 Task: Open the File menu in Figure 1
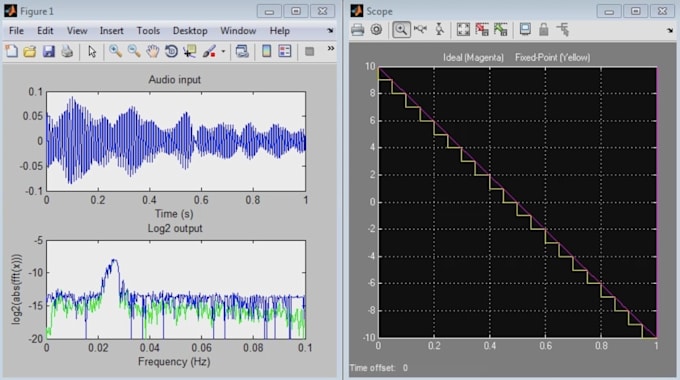coord(16,31)
